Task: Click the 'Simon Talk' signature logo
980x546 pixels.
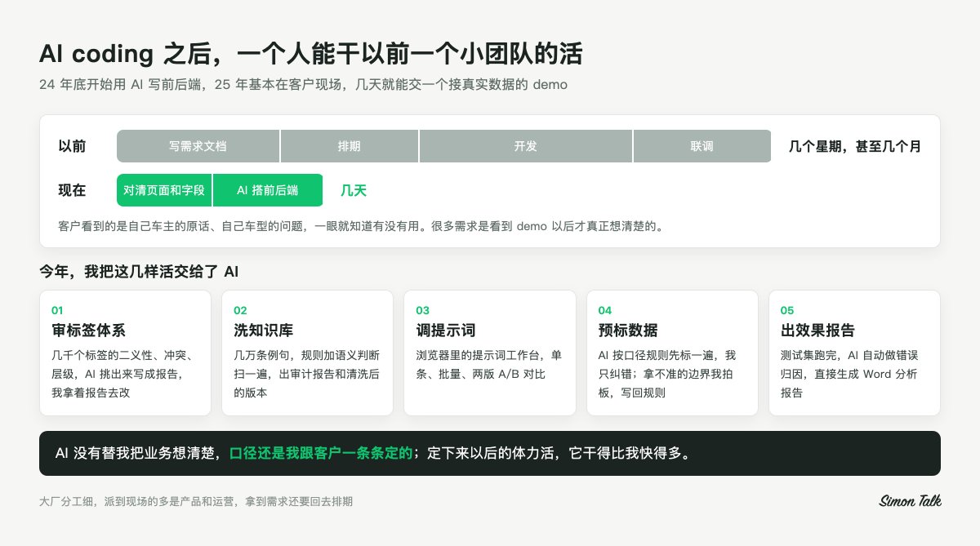Action: [910, 501]
